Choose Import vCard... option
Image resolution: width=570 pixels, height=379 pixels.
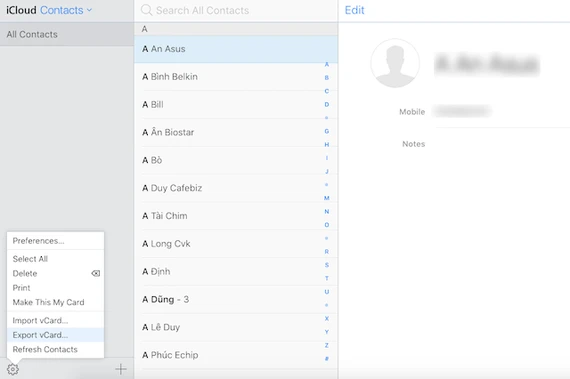tap(55, 320)
